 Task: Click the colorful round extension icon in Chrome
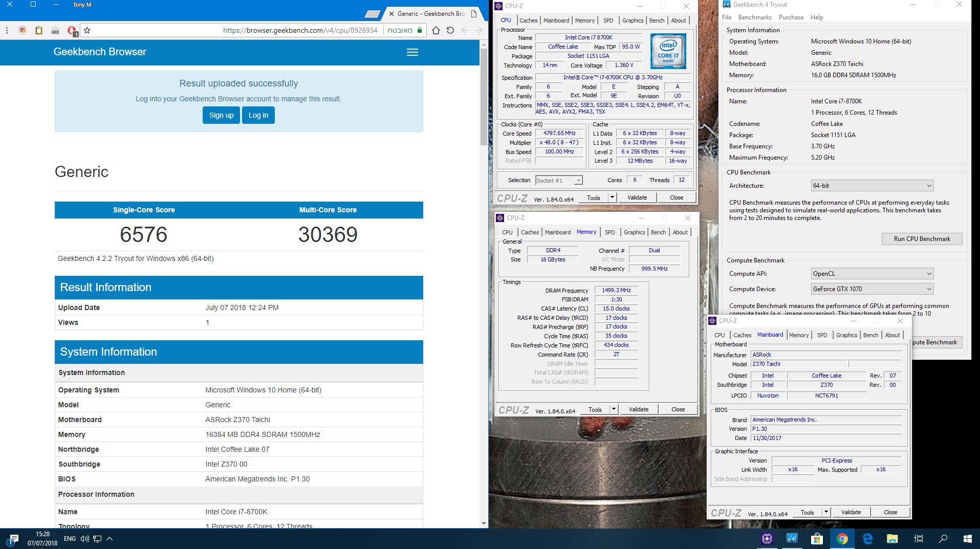tap(23, 30)
